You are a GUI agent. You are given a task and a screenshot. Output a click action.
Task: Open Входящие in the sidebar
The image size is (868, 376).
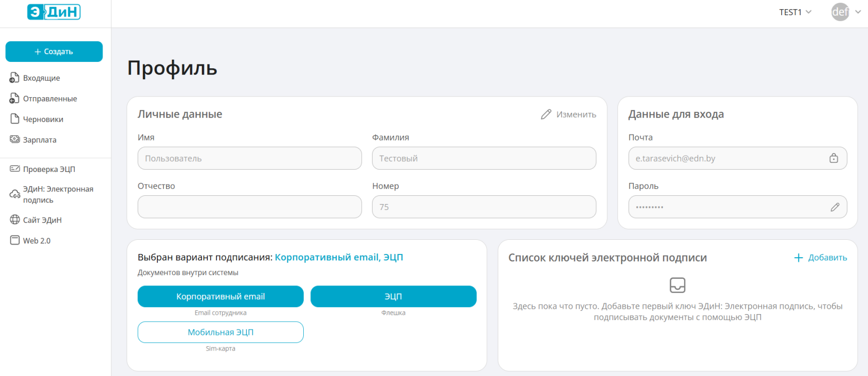[x=41, y=78]
